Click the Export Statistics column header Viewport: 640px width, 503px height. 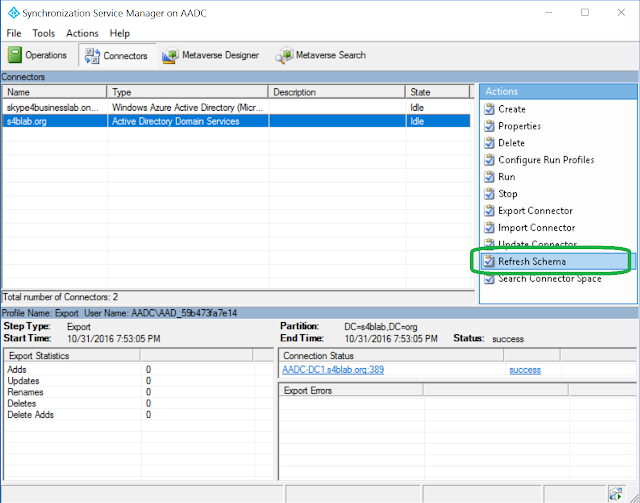(72, 356)
